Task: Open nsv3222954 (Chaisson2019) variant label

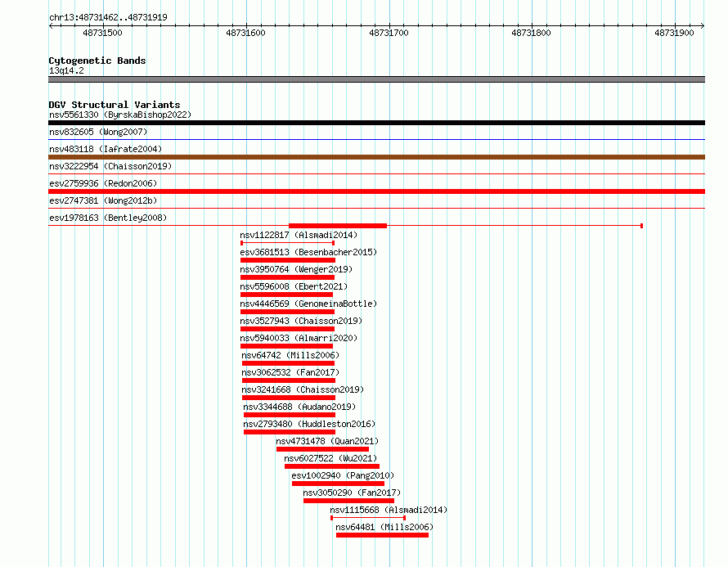Action: (110, 166)
